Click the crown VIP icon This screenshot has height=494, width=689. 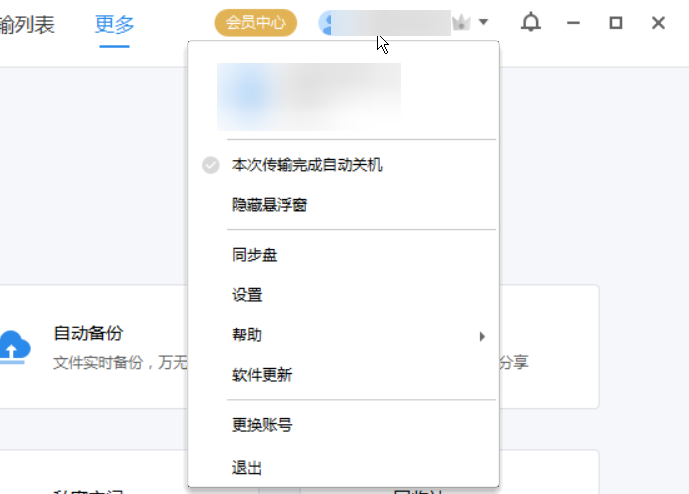coord(461,22)
